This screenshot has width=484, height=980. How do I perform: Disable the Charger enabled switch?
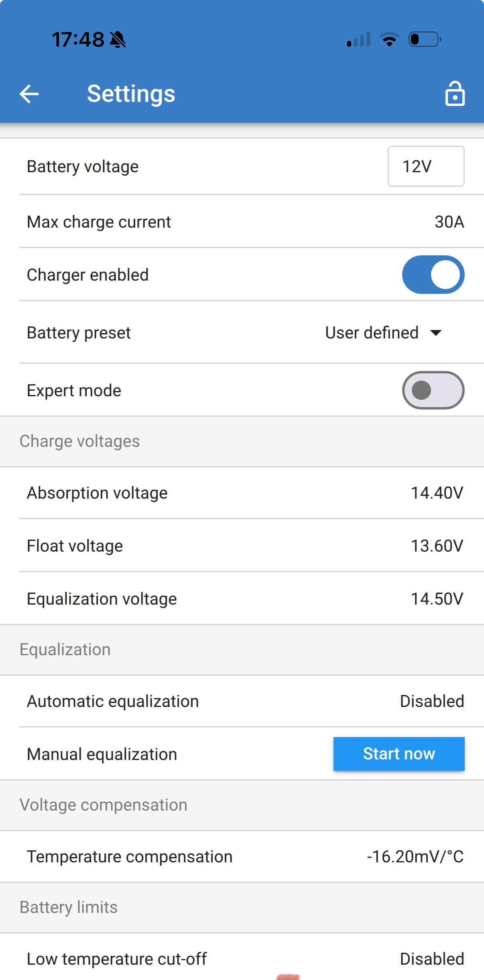pyautogui.click(x=433, y=275)
